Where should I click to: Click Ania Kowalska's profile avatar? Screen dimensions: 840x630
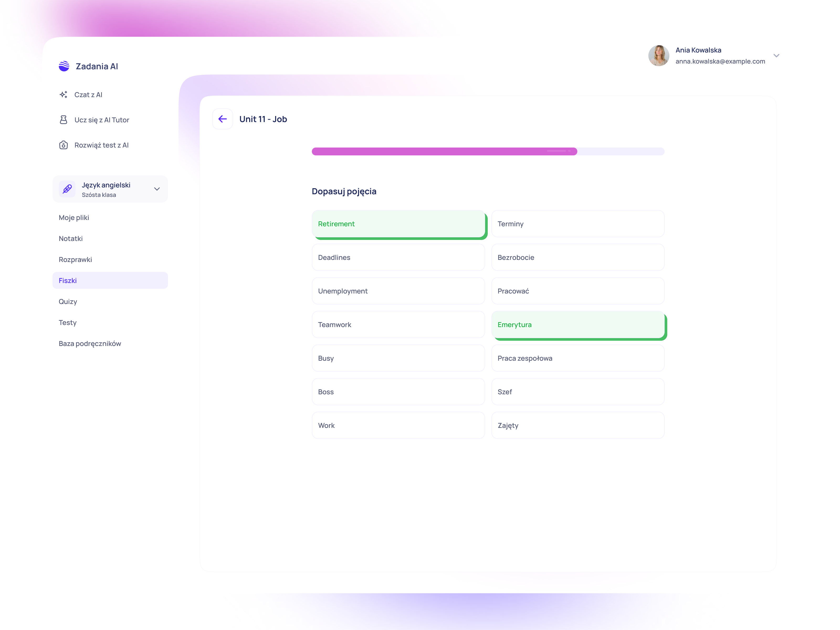tap(658, 55)
